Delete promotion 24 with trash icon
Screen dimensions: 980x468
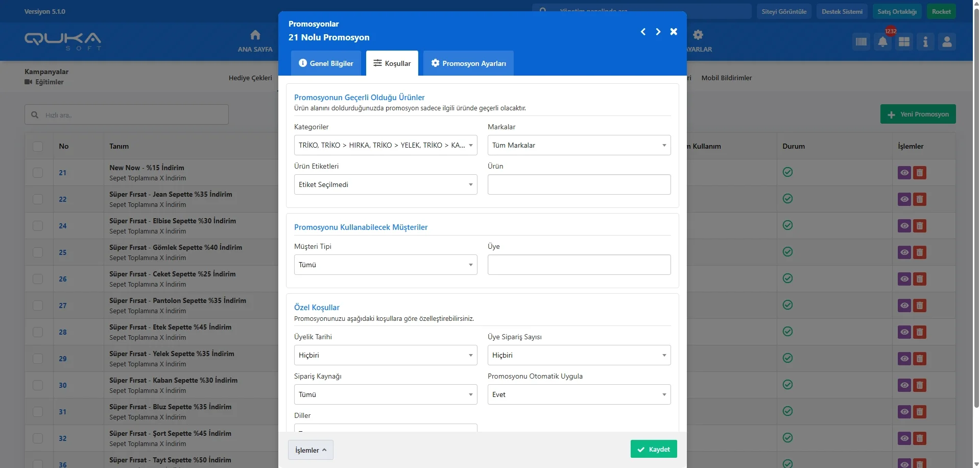[920, 226]
